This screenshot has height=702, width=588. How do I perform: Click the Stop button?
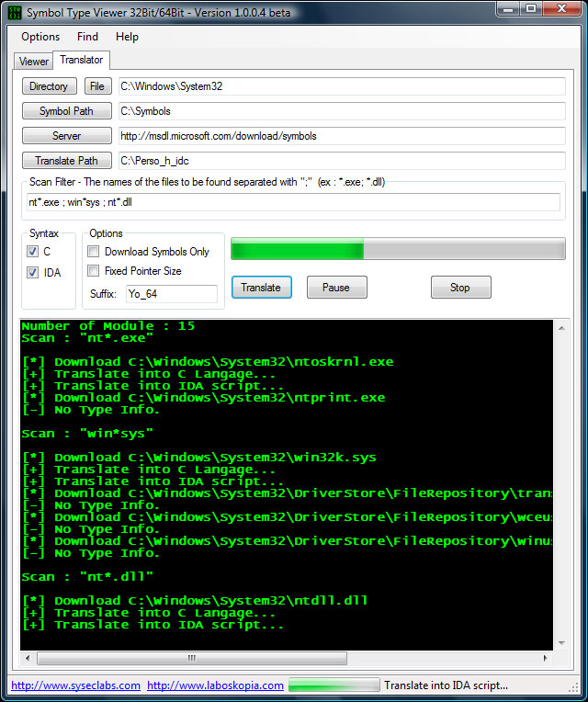point(460,287)
